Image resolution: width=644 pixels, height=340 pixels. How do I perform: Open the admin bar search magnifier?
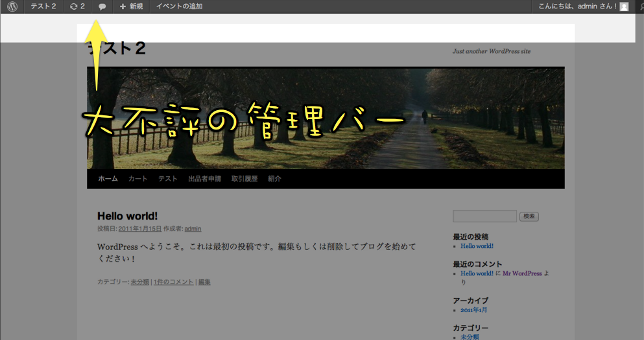pyautogui.click(x=639, y=6)
